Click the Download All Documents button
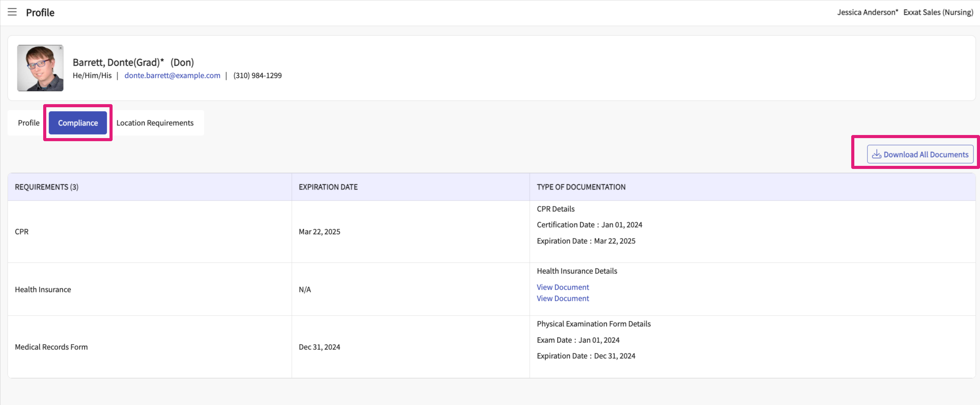This screenshot has width=980, height=405. tap(920, 154)
